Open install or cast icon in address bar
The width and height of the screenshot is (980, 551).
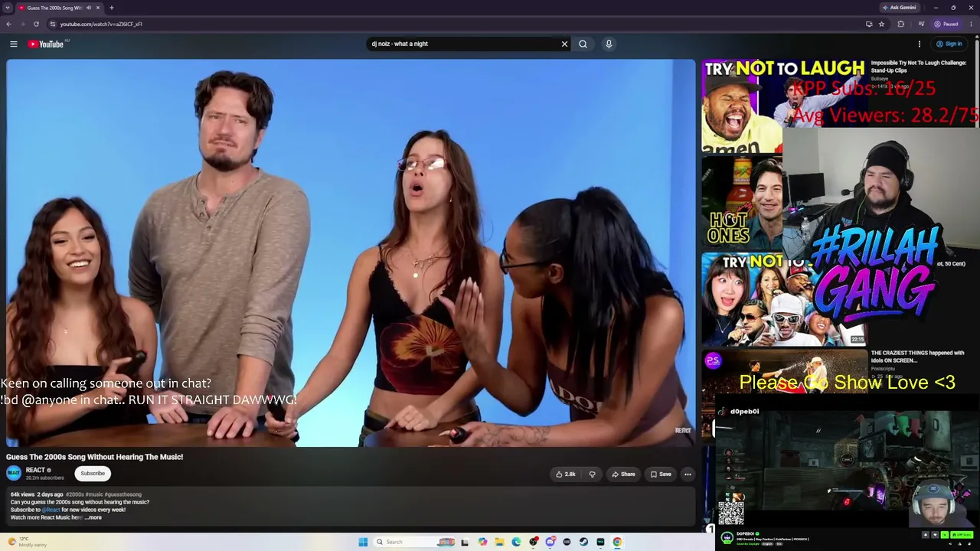[x=869, y=24]
